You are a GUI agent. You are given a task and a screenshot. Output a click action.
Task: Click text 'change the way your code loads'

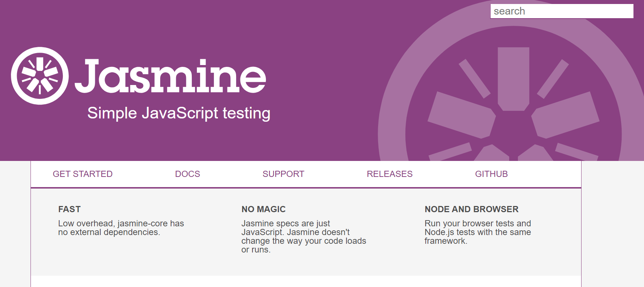pyautogui.click(x=304, y=241)
